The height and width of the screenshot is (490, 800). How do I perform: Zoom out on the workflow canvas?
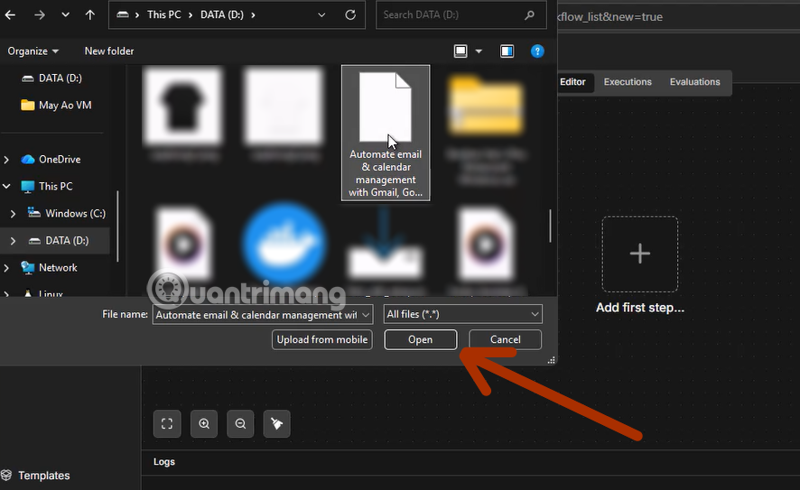(x=240, y=424)
